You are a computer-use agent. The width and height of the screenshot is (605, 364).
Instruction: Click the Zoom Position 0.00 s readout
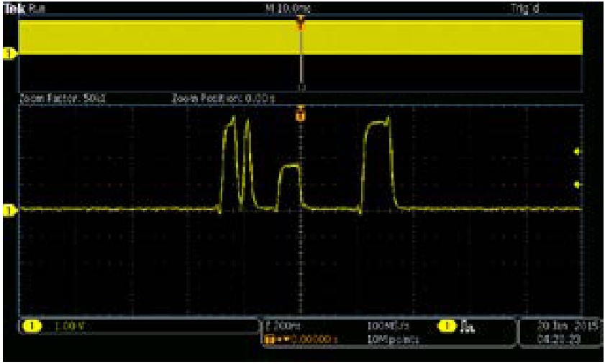point(224,99)
